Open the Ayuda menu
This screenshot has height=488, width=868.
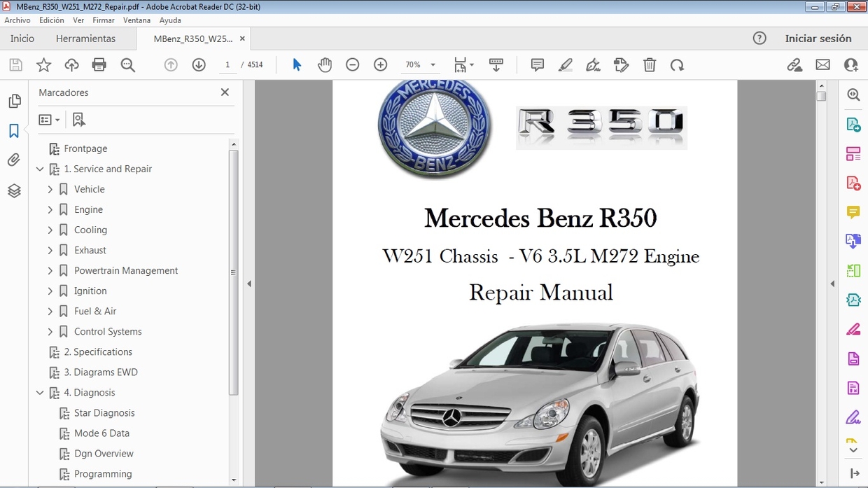pyautogui.click(x=170, y=20)
